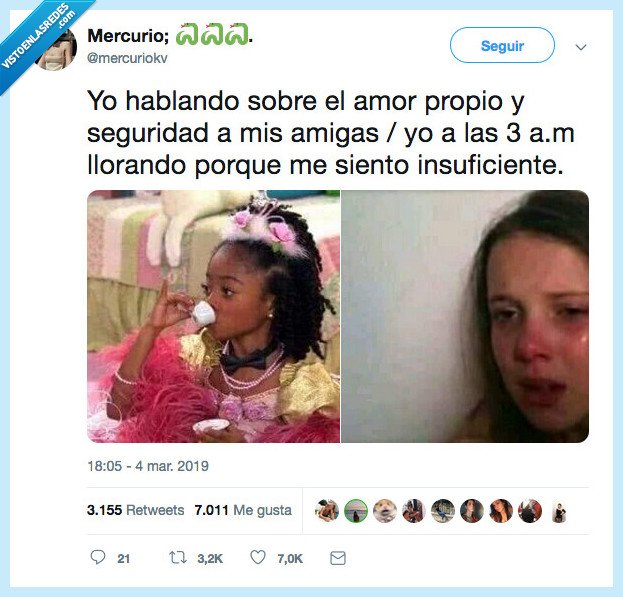Click the envelope direct message icon
Screen dimensions: 623x597
pyautogui.click(x=338, y=558)
